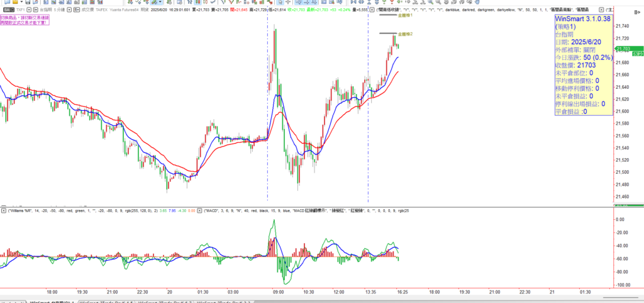Image resolution: width=644 pixels, height=303 pixels.
Task: Open dropdown arrow beside the folder icon
Action: point(22,2)
